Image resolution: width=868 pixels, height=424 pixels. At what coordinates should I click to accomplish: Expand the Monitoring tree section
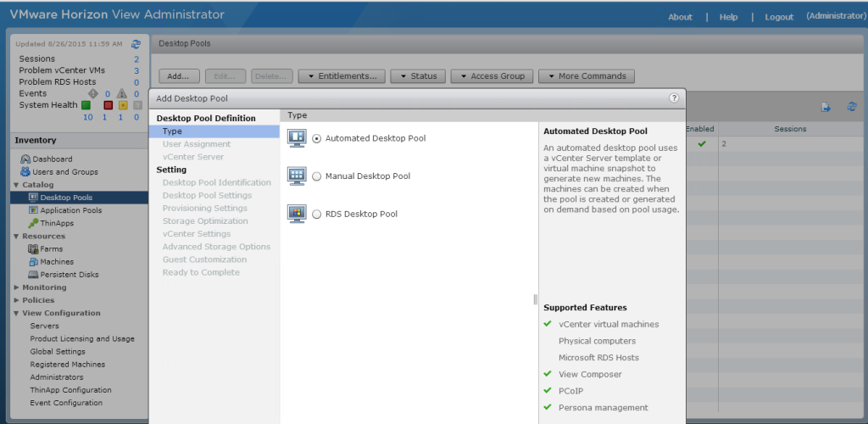tap(17, 287)
